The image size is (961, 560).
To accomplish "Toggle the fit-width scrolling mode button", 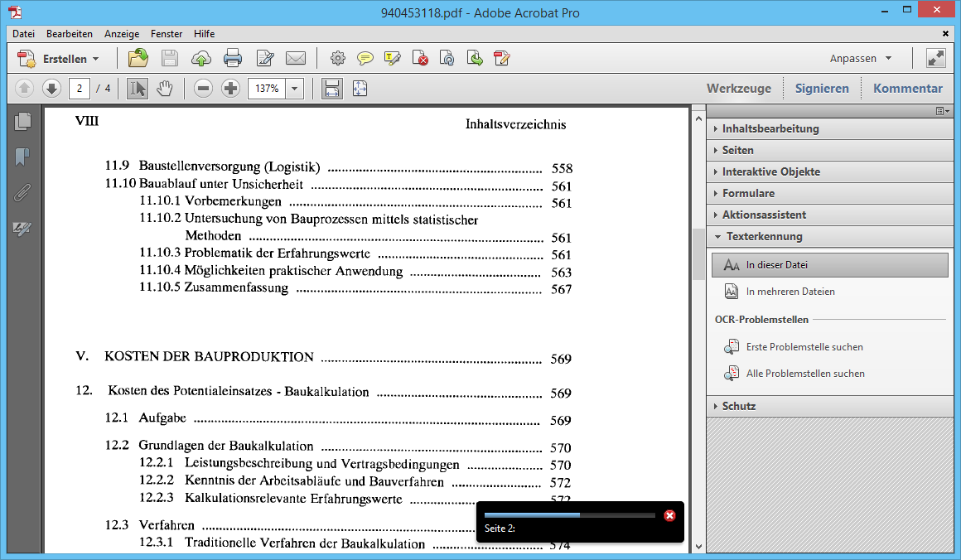I will point(332,89).
